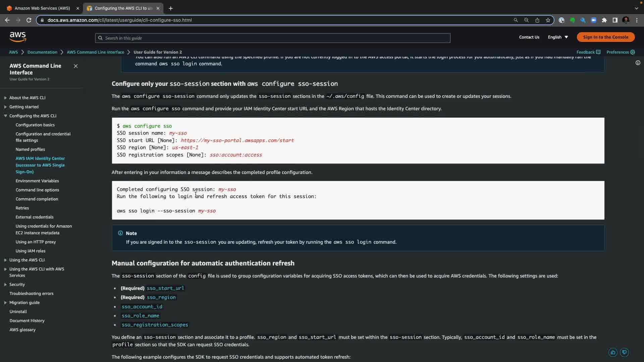Click the AWS logo icon

click(x=18, y=37)
